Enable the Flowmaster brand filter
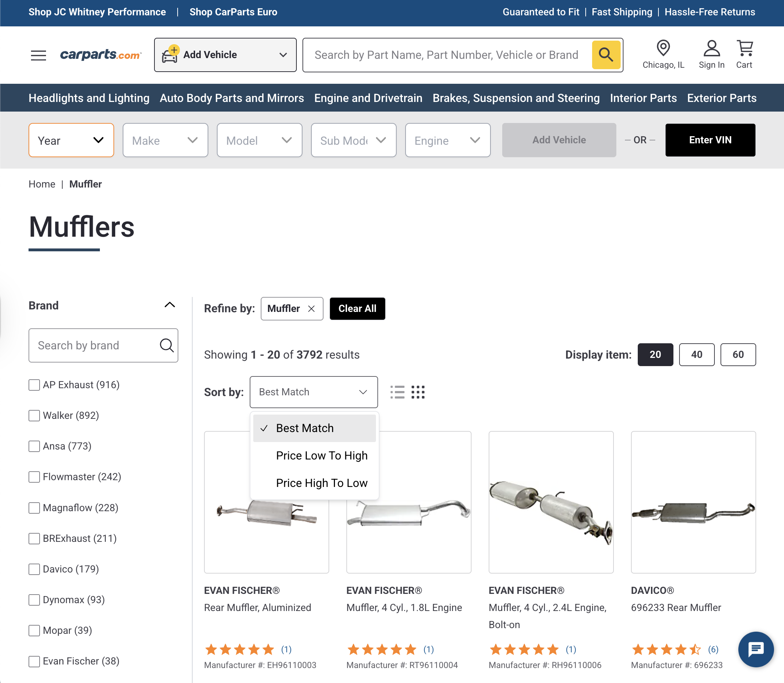Viewport: 784px width, 683px height. pos(34,477)
